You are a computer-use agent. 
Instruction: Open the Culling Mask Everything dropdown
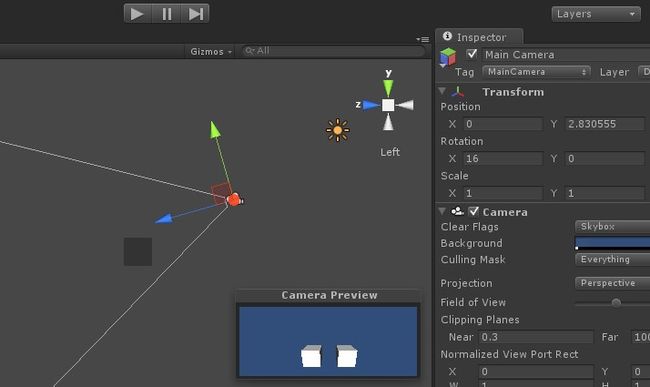coord(613,259)
